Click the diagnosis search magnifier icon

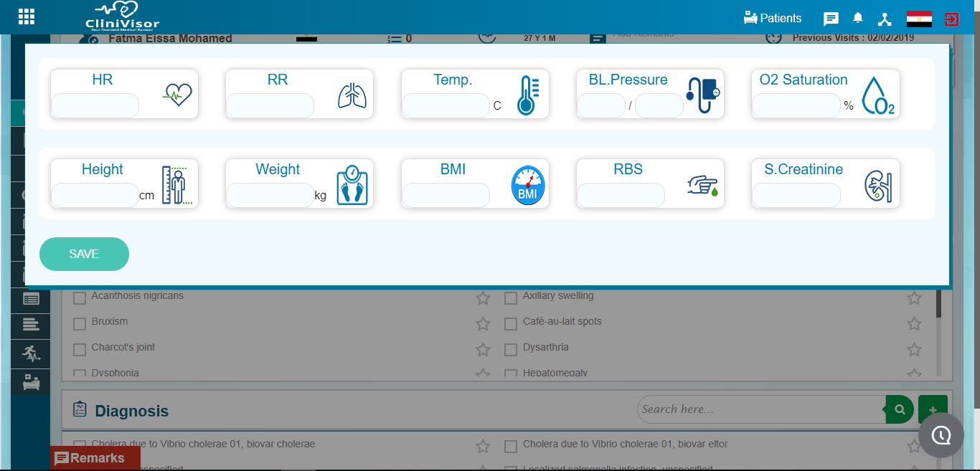[900, 409]
